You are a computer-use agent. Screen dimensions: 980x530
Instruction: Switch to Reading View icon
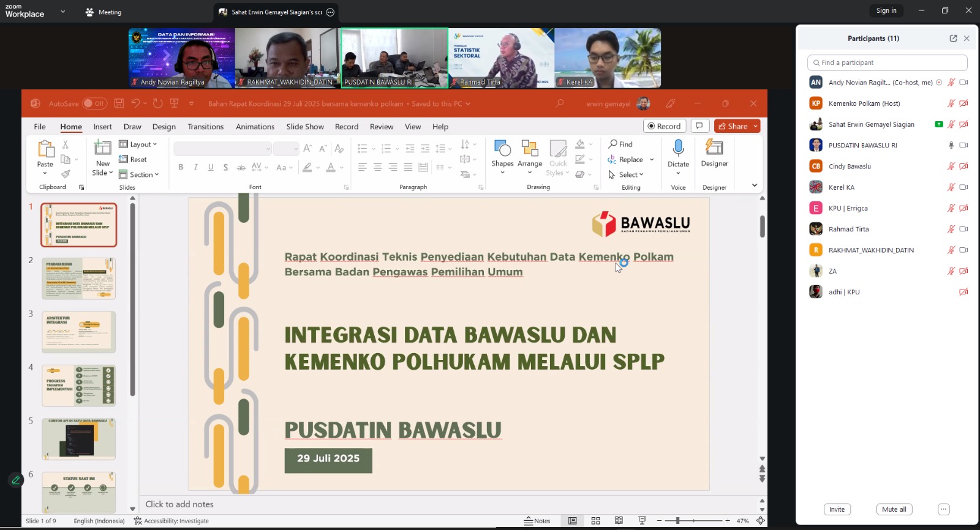point(619,521)
